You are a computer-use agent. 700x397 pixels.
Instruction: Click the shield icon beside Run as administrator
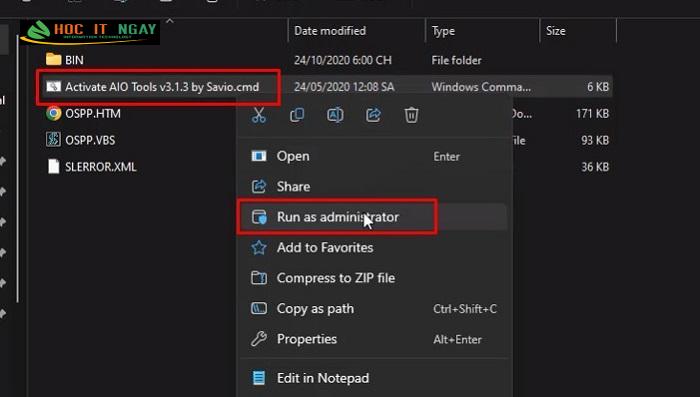(259, 217)
